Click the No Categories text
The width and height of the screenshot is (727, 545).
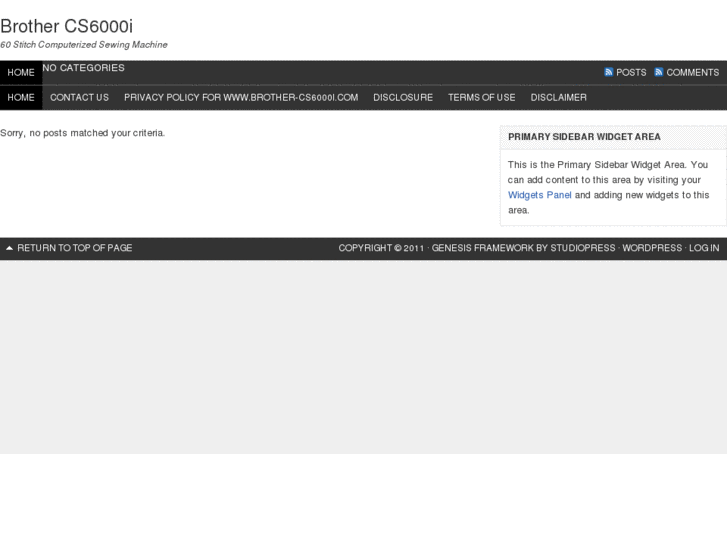click(x=83, y=68)
